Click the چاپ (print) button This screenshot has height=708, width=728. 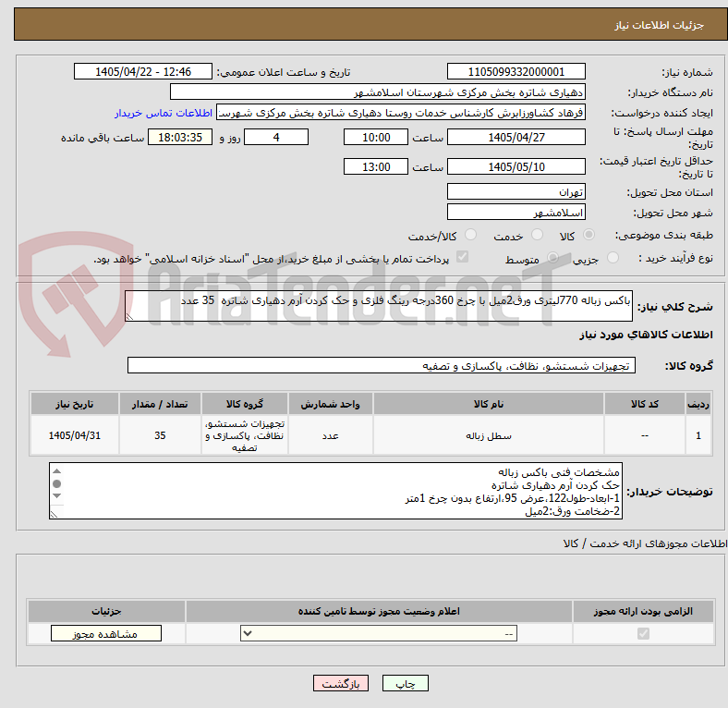pyautogui.click(x=405, y=683)
